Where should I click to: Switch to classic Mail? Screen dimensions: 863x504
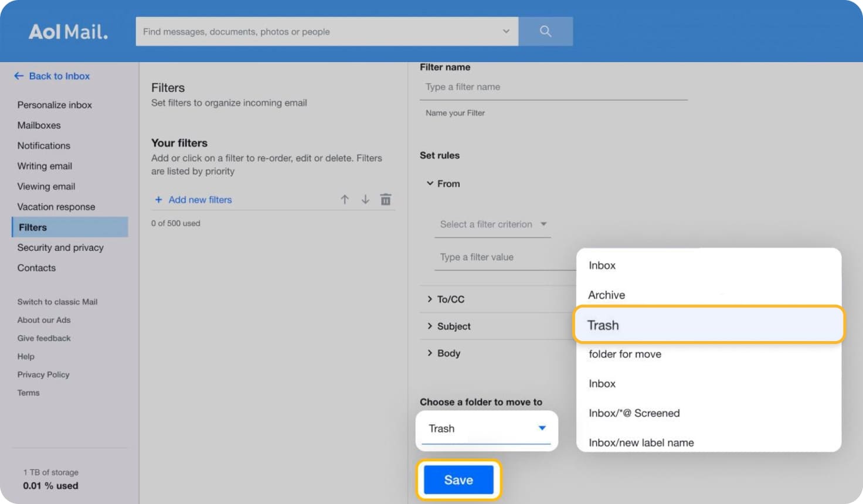coord(57,301)
